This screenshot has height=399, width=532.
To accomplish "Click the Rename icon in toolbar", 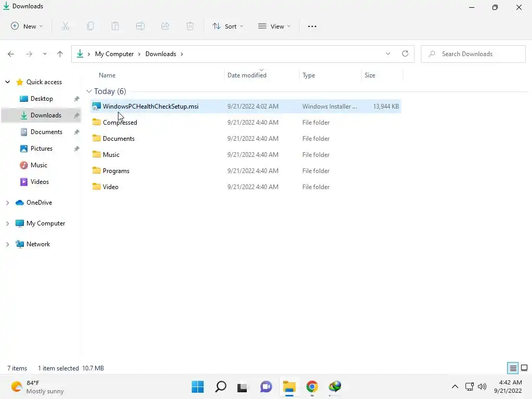I will click(x=140, y=26).
